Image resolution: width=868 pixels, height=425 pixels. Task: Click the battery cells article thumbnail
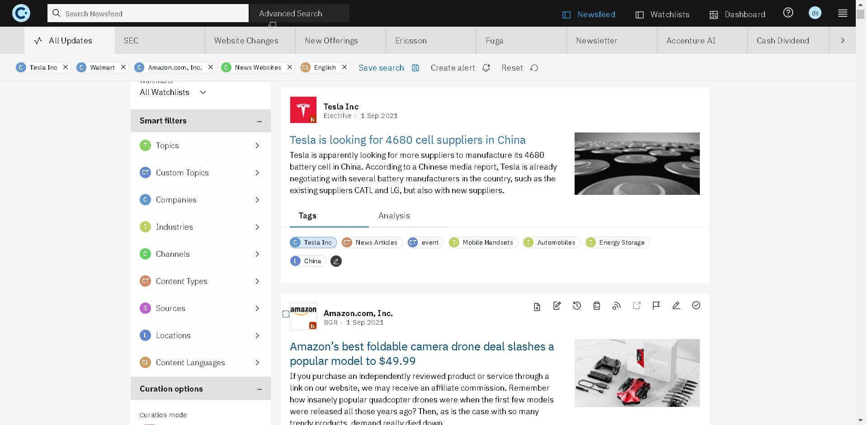637,164
